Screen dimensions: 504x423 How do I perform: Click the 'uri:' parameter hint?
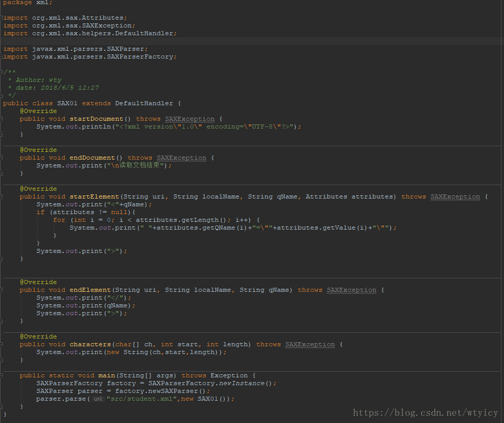tap(97, 399)
